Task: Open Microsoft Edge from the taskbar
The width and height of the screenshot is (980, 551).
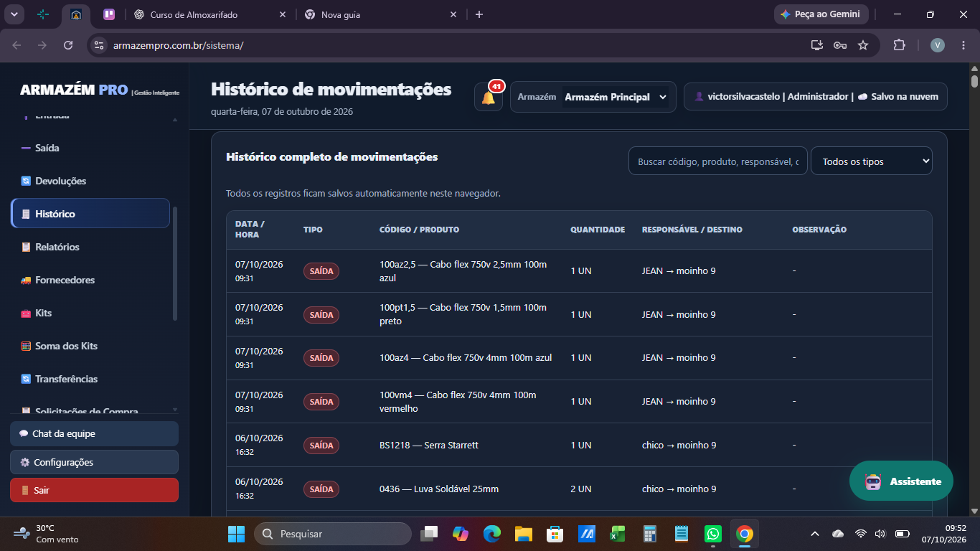Action: 491,534
